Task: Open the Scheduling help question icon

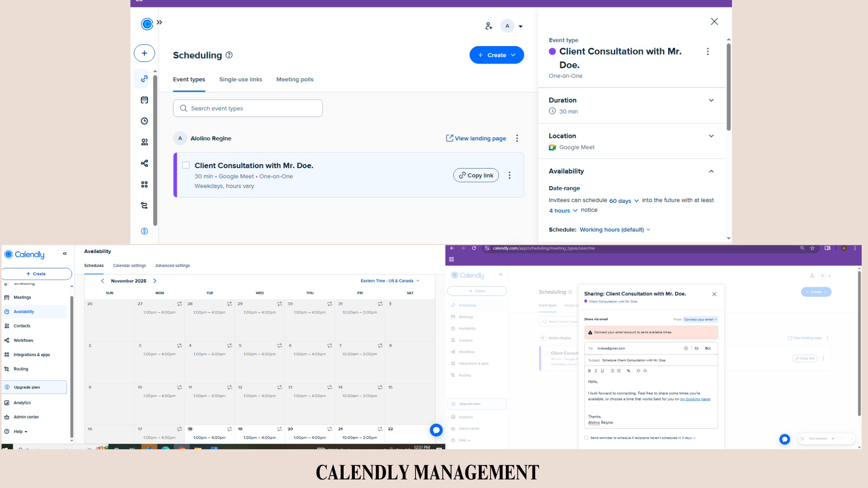Action: click(229, 55)
